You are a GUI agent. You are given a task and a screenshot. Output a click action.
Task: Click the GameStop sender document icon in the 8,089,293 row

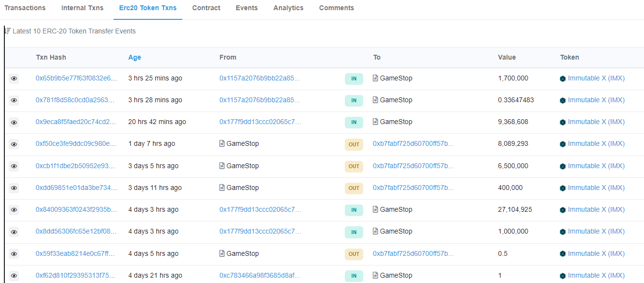(x=222, y=143)
